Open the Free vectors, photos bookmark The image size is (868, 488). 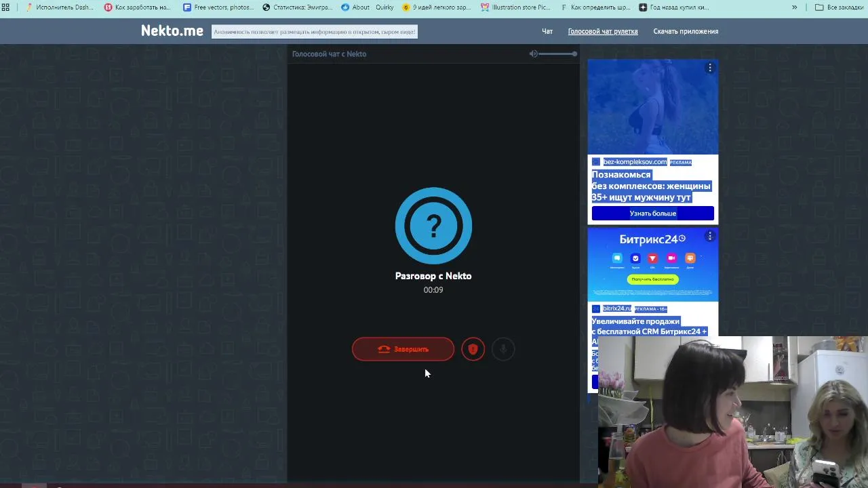pos(218,7)
